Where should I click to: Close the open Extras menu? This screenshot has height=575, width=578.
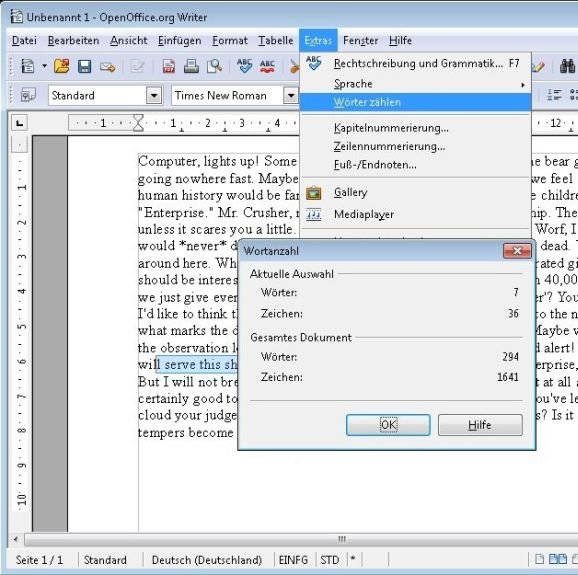(318, 41)
